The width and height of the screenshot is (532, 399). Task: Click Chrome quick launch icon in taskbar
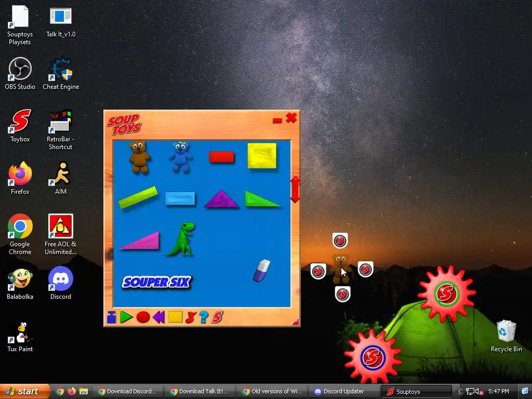[x=60, y=391]
